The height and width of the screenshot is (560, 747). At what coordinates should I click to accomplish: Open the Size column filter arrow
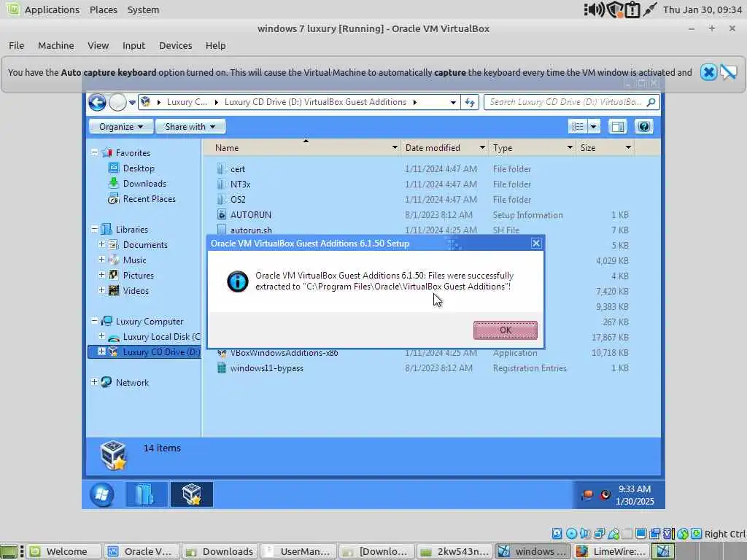tap(628, 147)
